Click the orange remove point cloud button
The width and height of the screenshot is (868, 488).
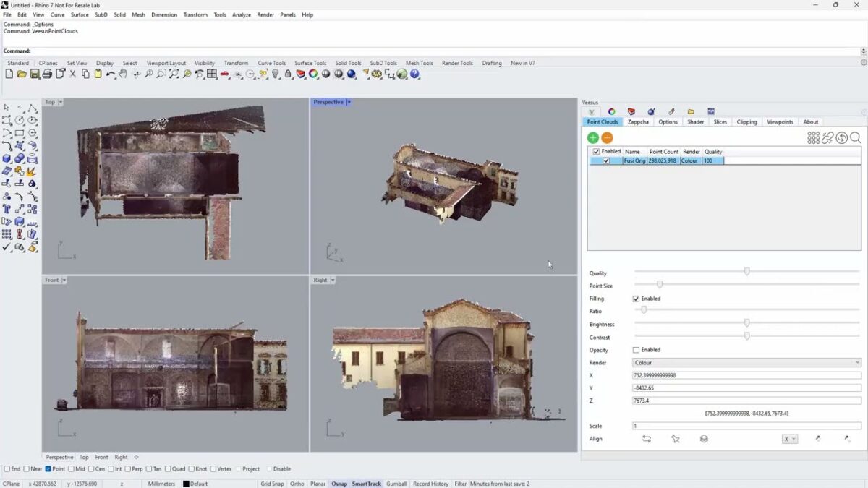(x=607, y=137)
